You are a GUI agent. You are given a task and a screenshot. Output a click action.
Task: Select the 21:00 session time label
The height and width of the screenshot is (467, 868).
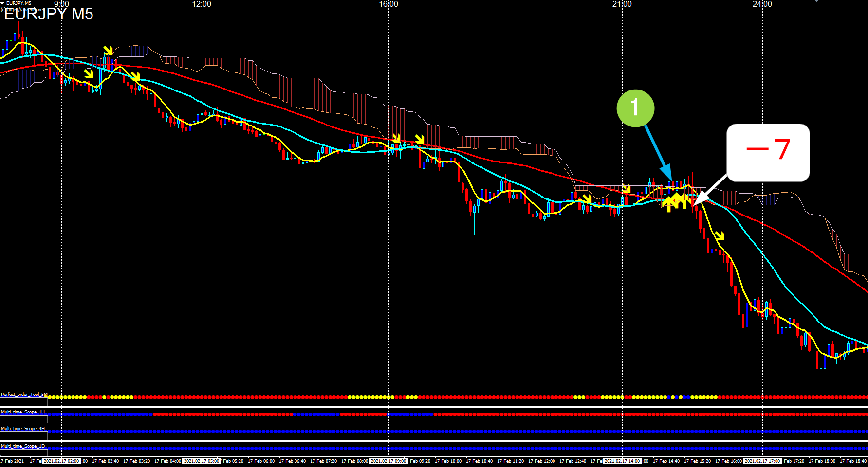pos(622,4)
